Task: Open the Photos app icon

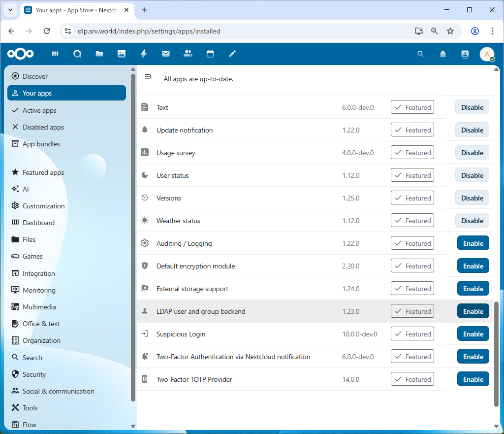Action: 121,54
